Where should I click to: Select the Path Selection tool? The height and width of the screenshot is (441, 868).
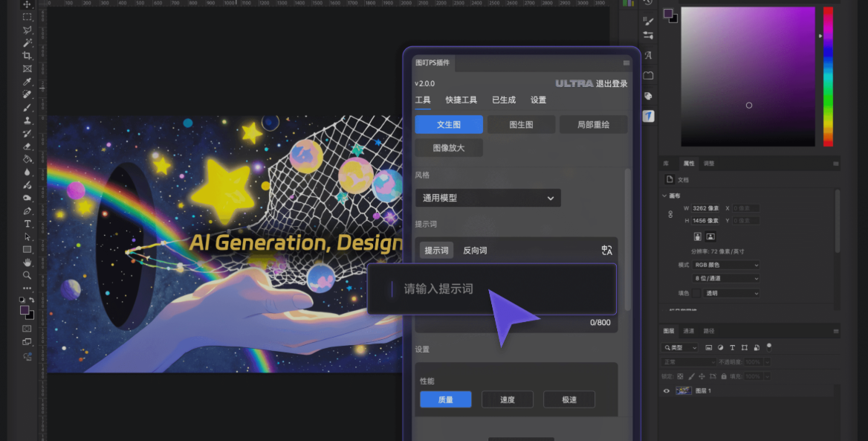[27, 236]
